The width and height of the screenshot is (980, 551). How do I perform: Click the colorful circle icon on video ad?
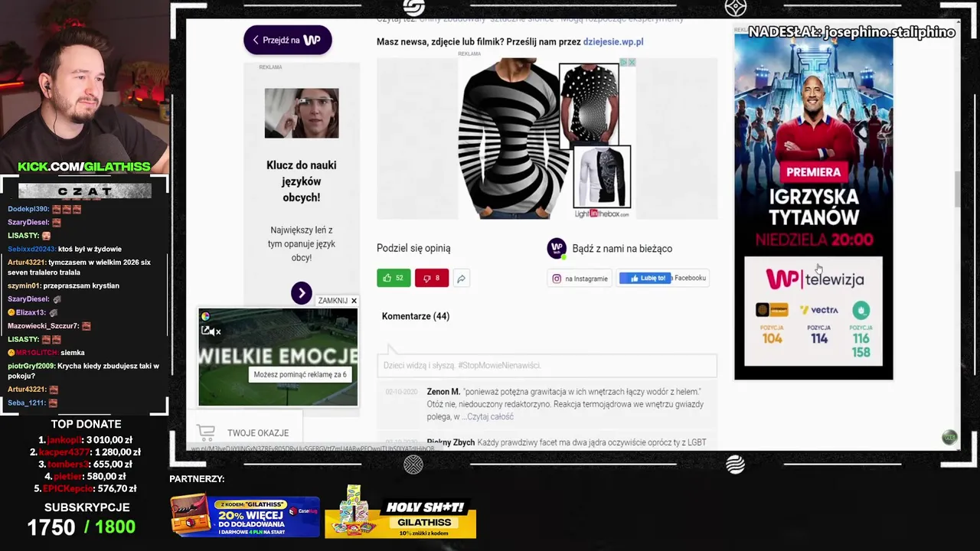(205, 316)
